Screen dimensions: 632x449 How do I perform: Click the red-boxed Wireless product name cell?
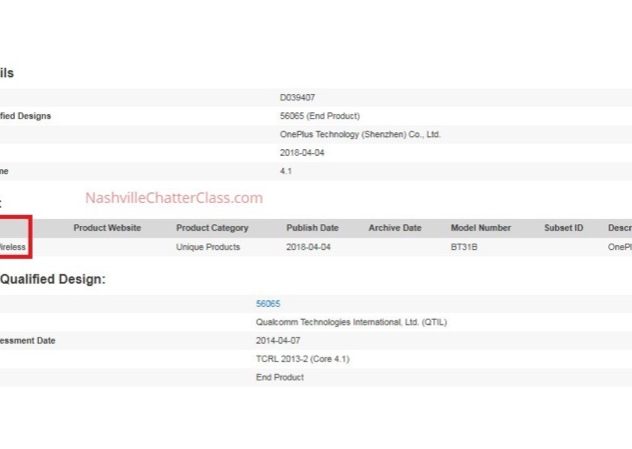(x=14, y=247)
